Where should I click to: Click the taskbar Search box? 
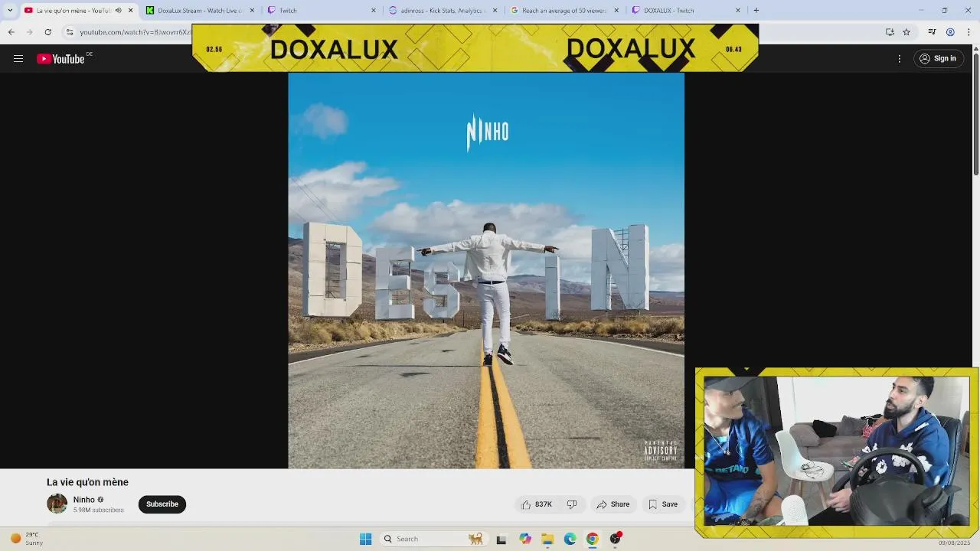[x=434, y=539]
